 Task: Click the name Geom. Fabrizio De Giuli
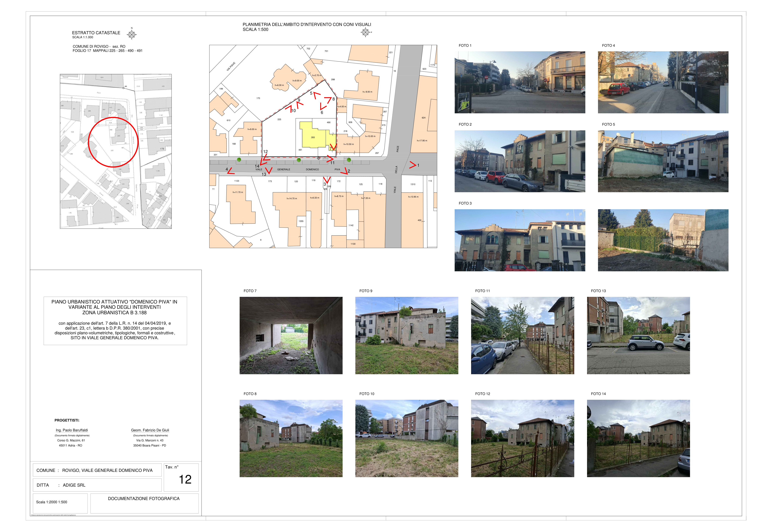coord(150,430)
